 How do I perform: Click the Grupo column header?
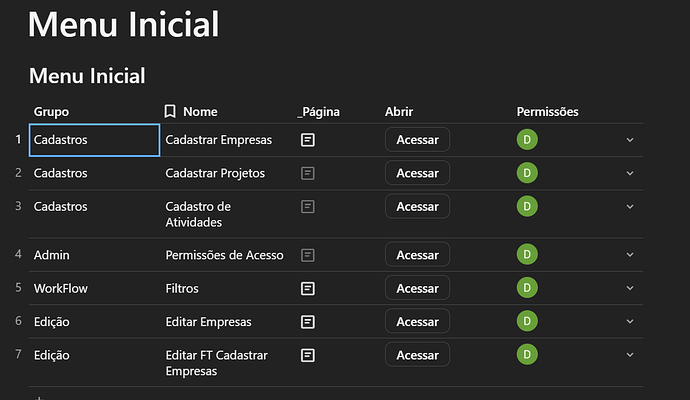tap(51, 111)
